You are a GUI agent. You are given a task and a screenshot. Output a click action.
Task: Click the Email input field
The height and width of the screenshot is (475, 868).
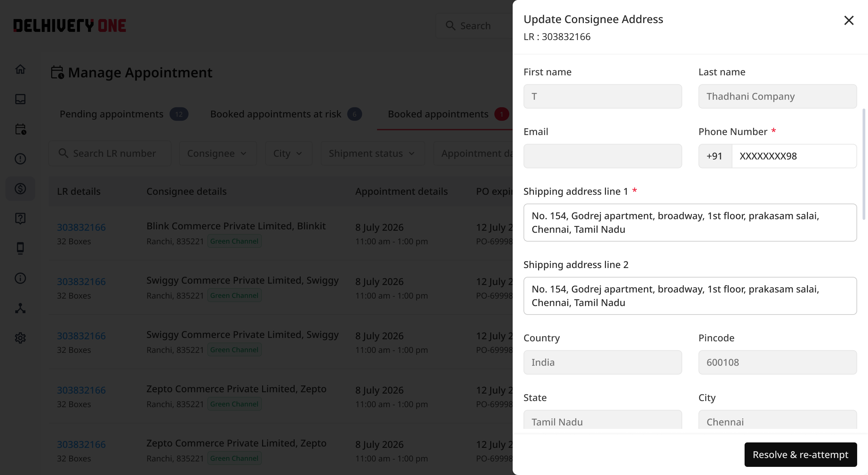[603, 156]
